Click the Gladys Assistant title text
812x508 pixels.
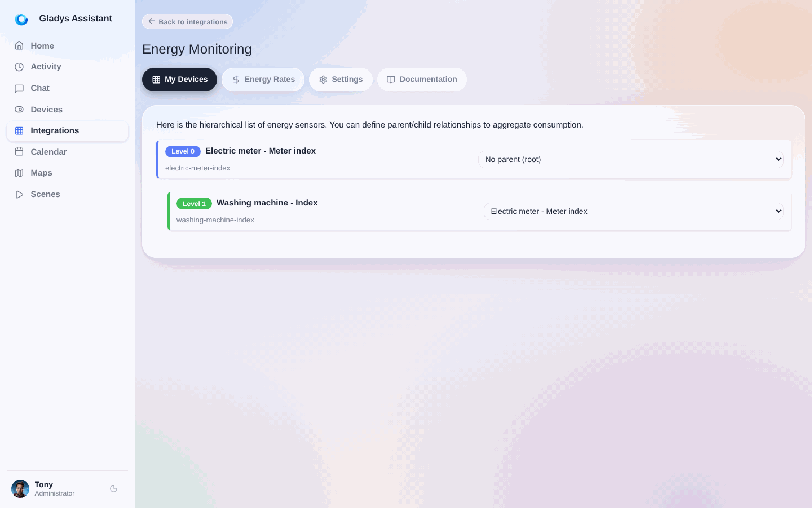click(x=76, y=19)
